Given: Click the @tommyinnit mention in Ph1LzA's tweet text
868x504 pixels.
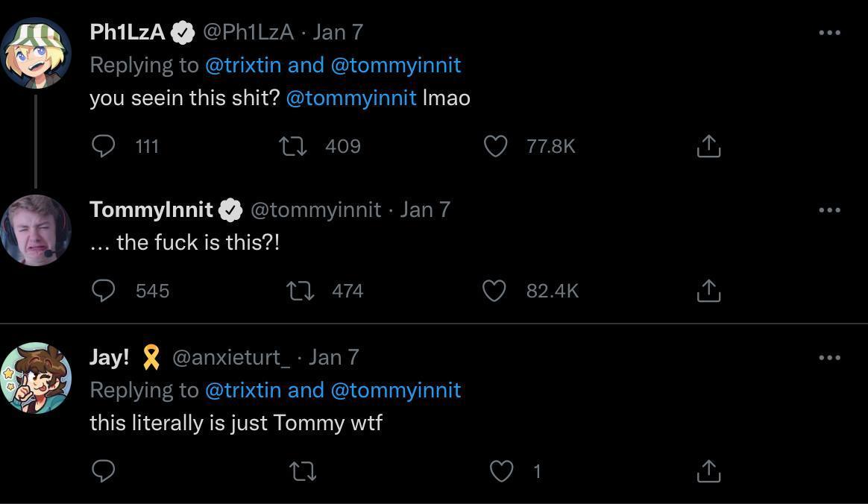Looking at the screenshot, I should (x=351, y=98).
